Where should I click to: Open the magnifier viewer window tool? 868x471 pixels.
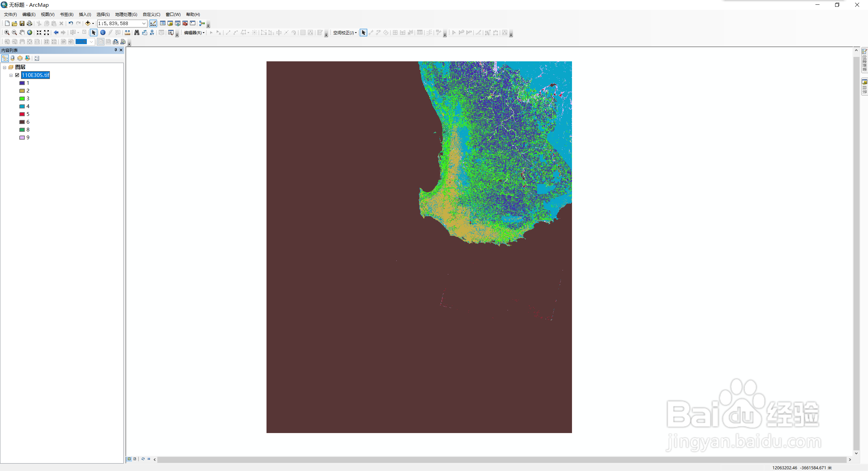171,33
